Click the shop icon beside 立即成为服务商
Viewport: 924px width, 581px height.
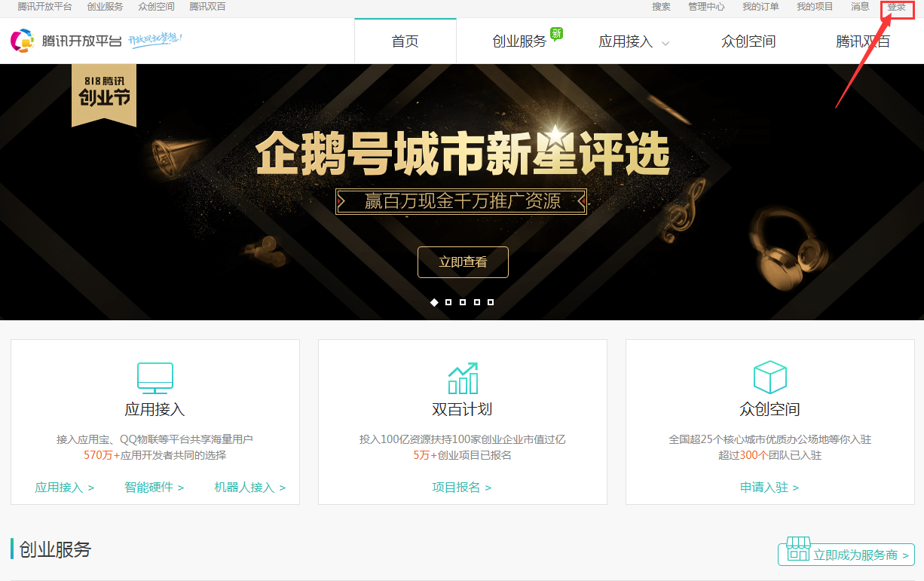(x=797, y=549)
